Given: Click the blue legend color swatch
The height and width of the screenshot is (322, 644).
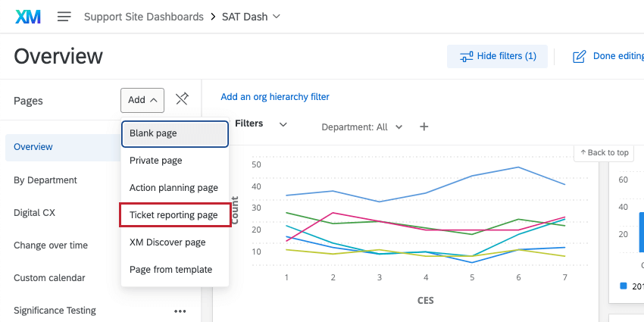Looking at the screenshot, I should pos(624,286).
